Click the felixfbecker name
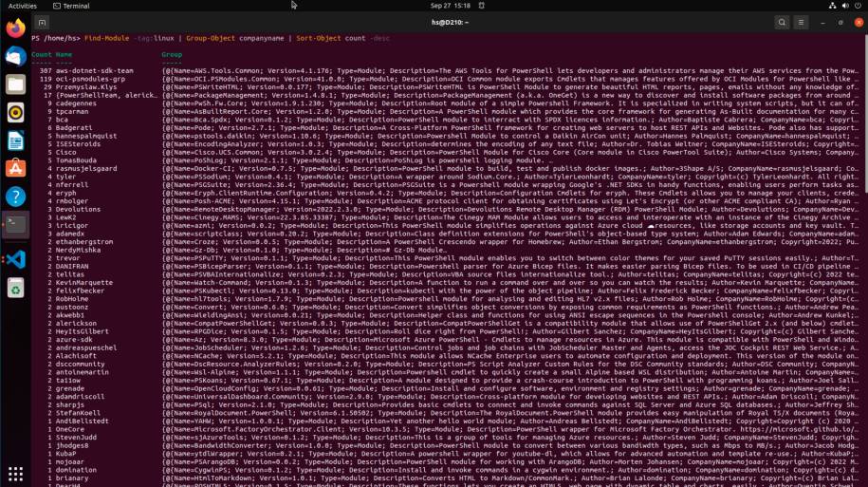Screen dimensions: 868x487 pyautogui.click(x=80, y=290)
